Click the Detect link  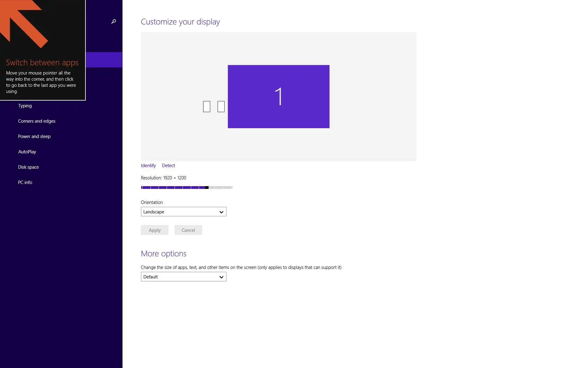click(168, 166)
